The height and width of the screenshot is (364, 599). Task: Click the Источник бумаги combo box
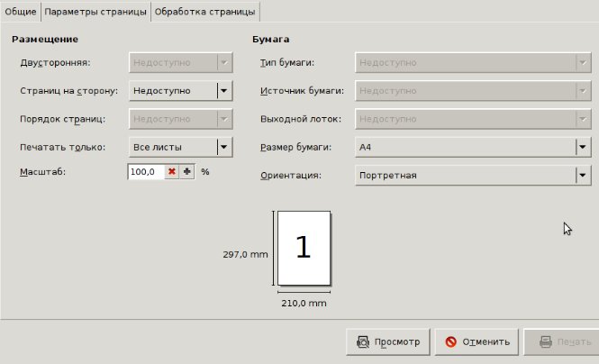[x=472, y=91]
